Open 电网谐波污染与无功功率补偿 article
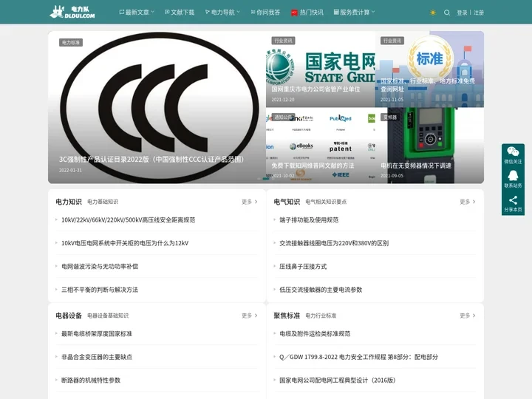Viewport: 532px width, 399px height. (x=100, y=266)
